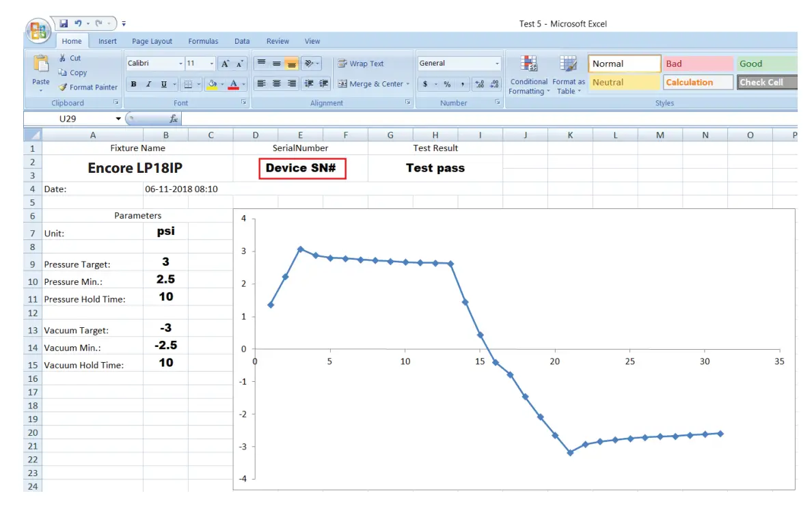Open the underline style dropdown arrow
This screenshot has height=513, width=812.
(174, 84)
